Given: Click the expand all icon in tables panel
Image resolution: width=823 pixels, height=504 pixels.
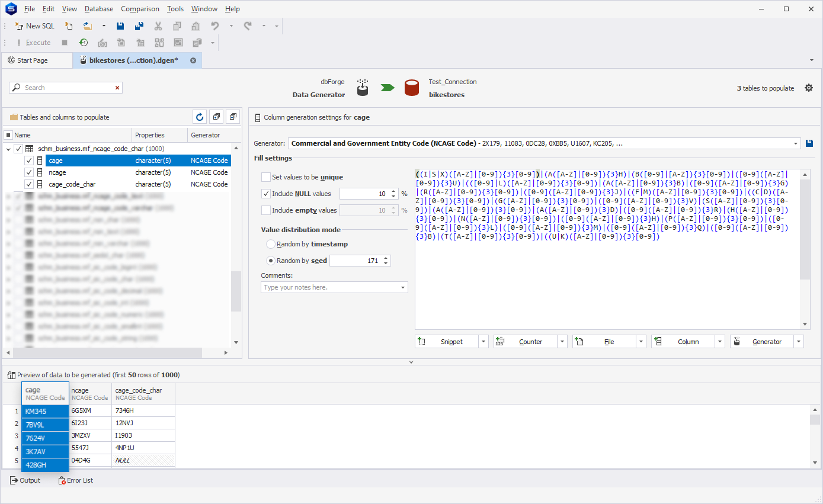Looking at the screenshot, I should 216,117.
